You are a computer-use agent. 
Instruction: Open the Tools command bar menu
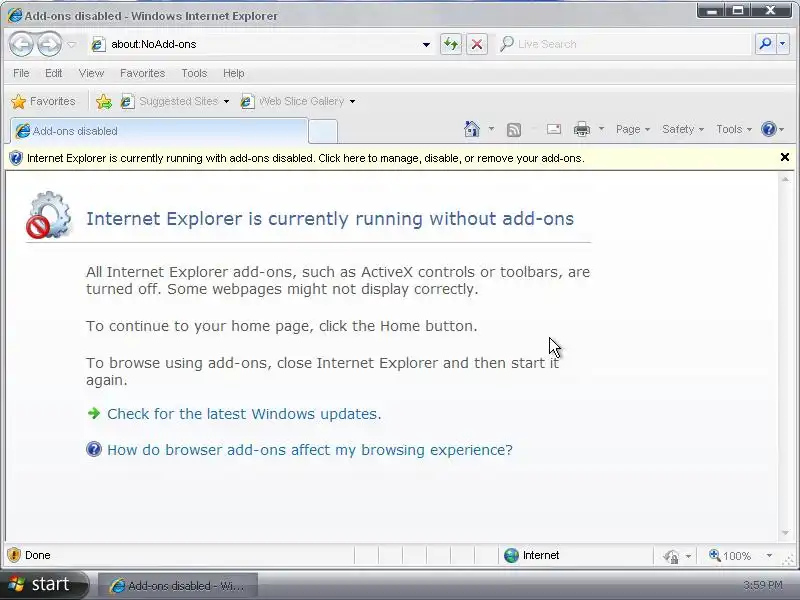(734, 130)
